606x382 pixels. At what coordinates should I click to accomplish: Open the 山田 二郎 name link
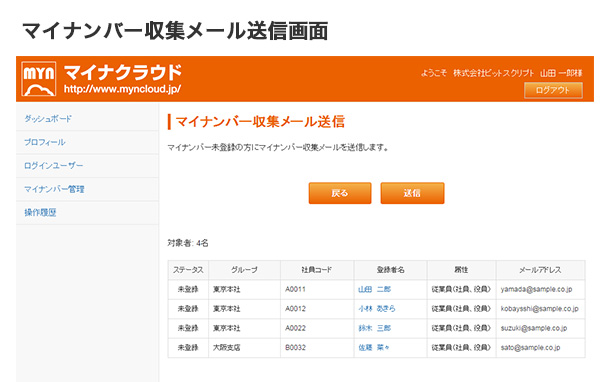pos(374,289)
